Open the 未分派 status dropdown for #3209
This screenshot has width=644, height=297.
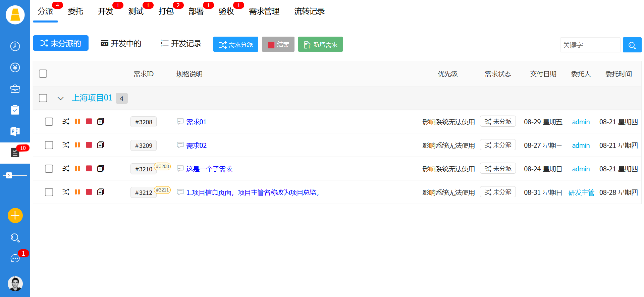(x=498, y=145)
